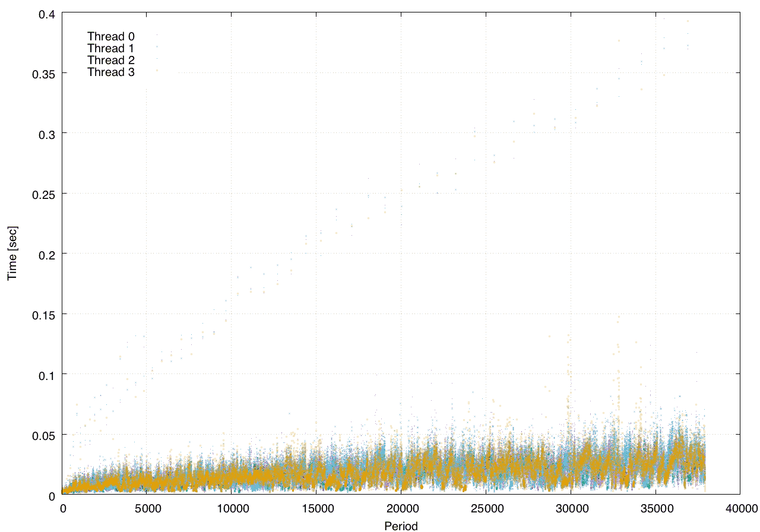Select the 15000 x-axis tick label

click(316, 508)
